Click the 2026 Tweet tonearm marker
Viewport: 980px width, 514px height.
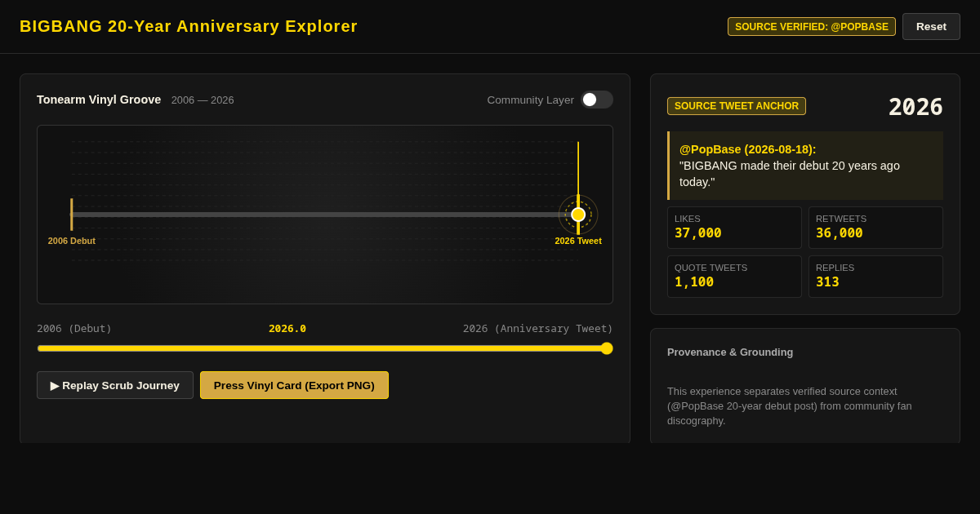coord(578,215)
